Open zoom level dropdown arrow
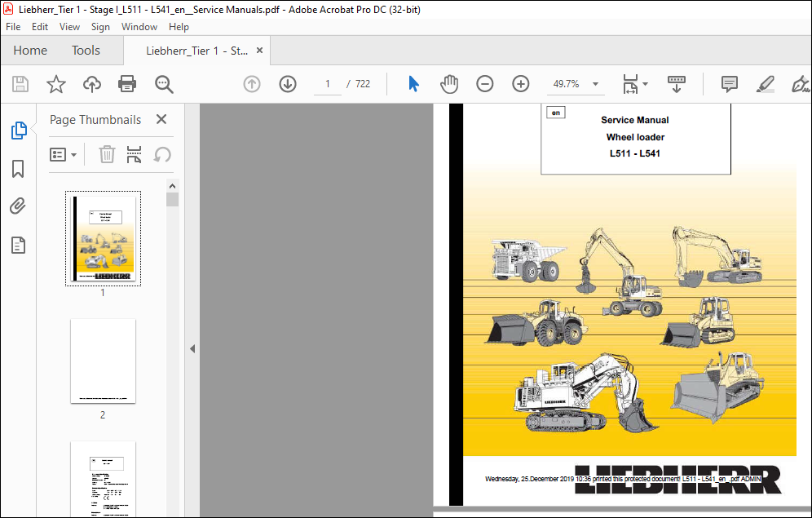Image resolution: width=812 pixels, height=518 pixels. pos(595,84)
